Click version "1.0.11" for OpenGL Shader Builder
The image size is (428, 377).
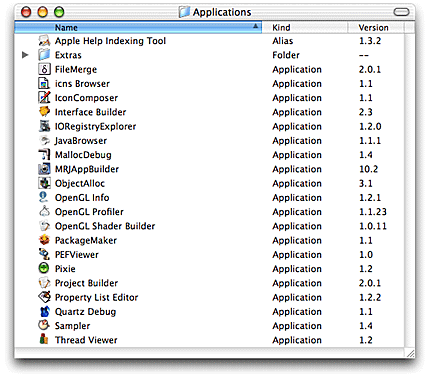[373, 226]
